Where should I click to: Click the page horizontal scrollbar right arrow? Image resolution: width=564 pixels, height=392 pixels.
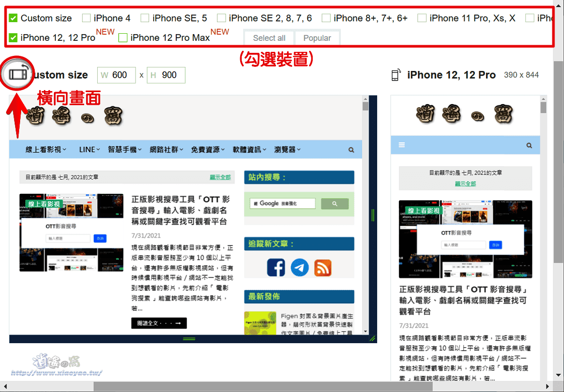pyautogui.click(x=547, y=386)
